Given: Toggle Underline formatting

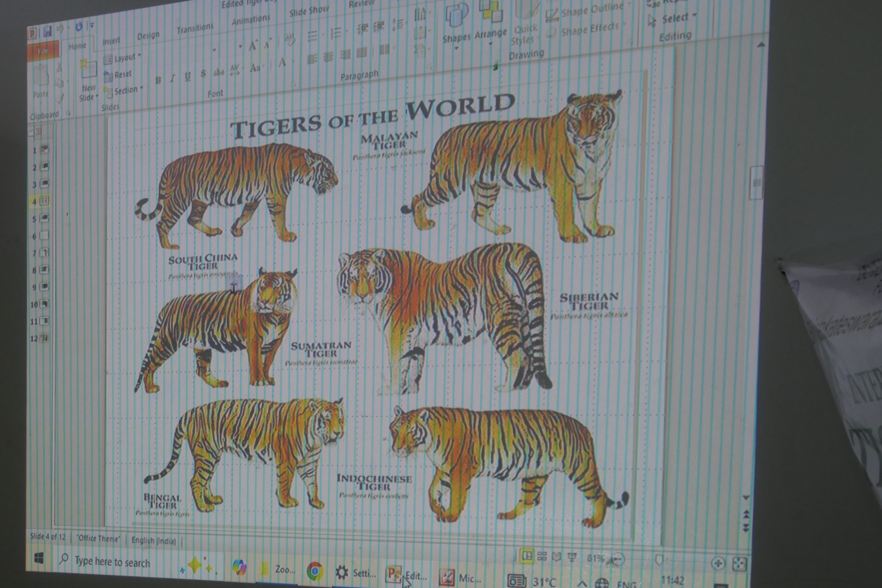Looking at the screenshot, I should [187, 76].
